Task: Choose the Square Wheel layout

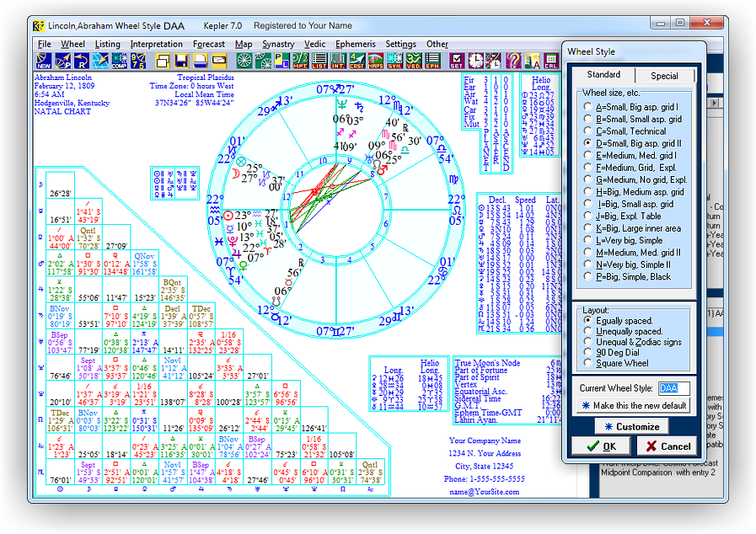Action: (x=616, y=363)
